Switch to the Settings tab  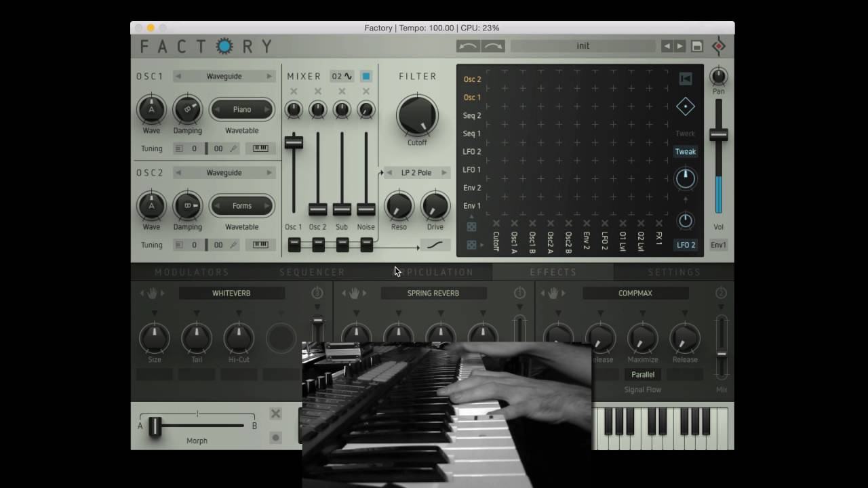(674, 272)
